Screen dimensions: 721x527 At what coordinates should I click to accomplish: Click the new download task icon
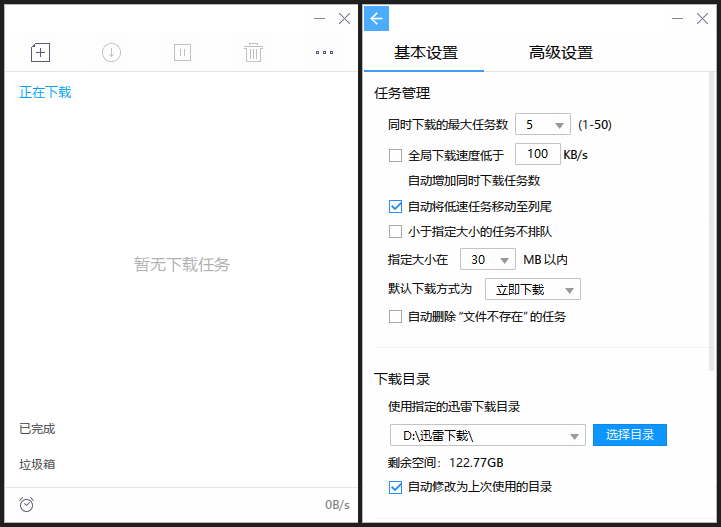40,52
